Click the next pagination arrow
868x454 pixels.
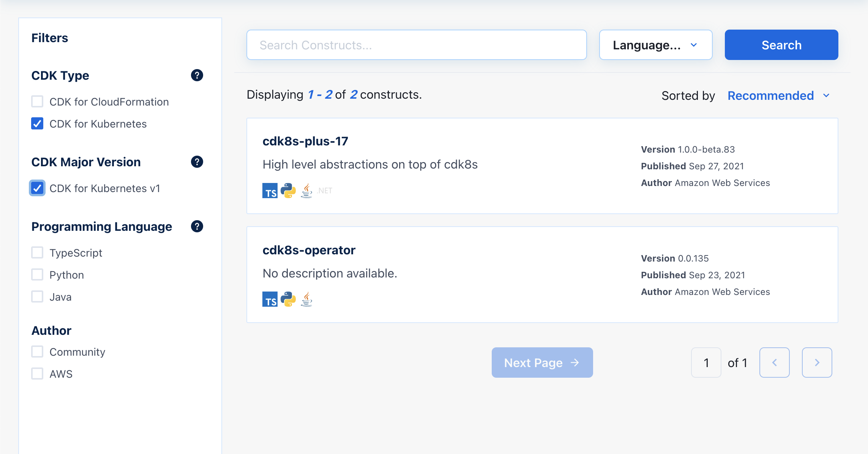(817, 363)
